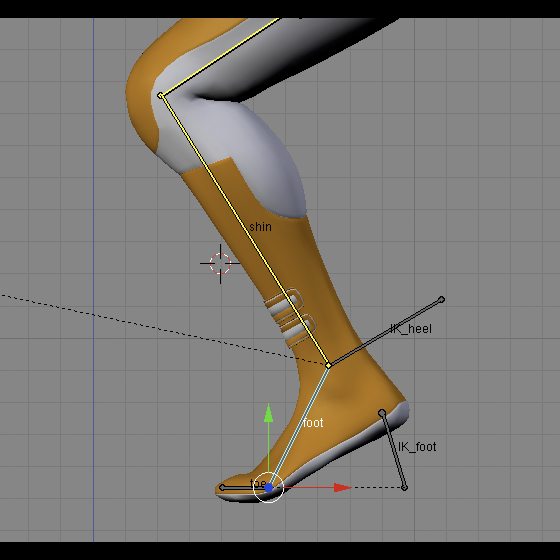Click the gray IK_heel bone line
This screenshot has width=560, height=560.
tap(385, 332)
